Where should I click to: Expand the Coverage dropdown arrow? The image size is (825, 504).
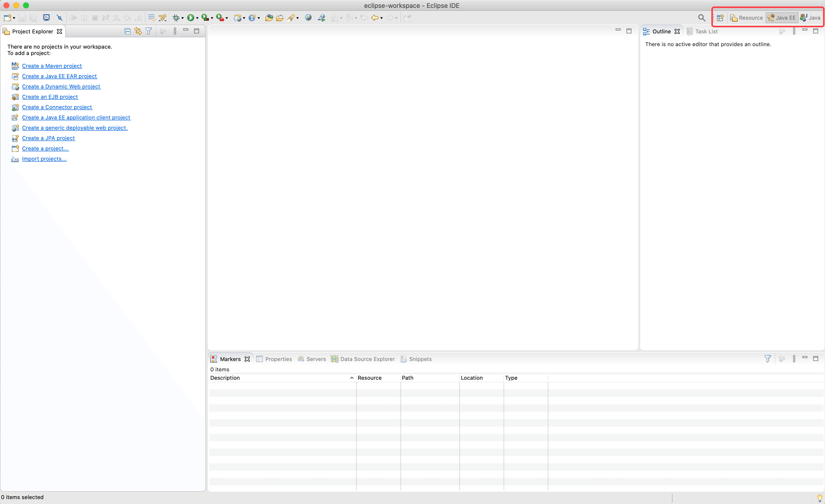(x=212, y=18)
